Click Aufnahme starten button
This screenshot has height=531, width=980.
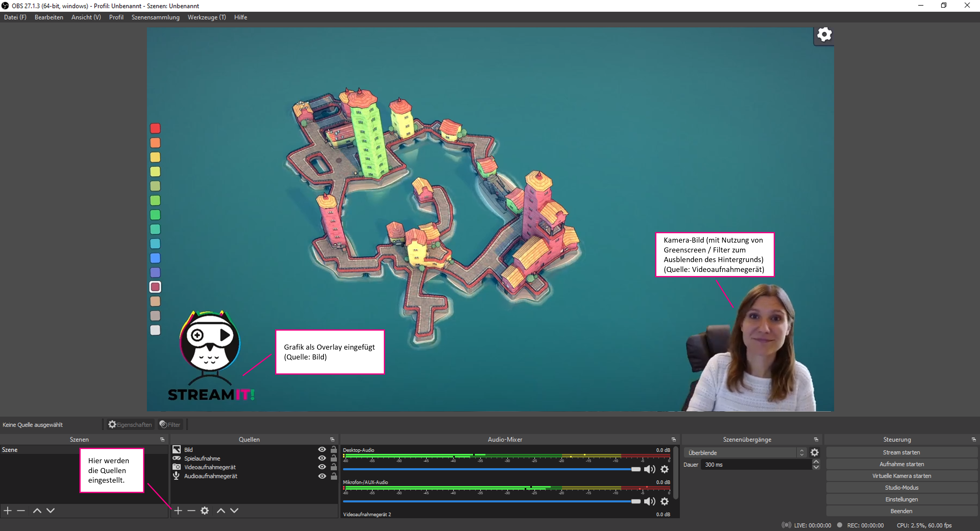pos(901,464)
